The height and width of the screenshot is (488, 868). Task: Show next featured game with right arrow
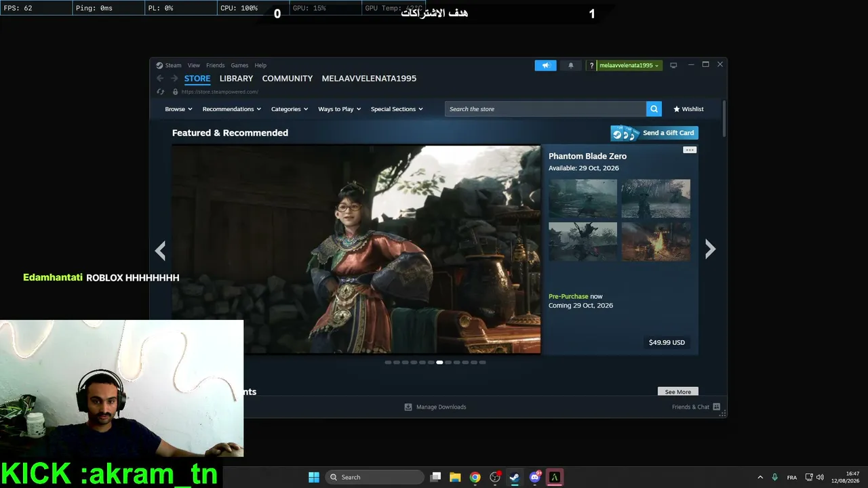point(710,249)
